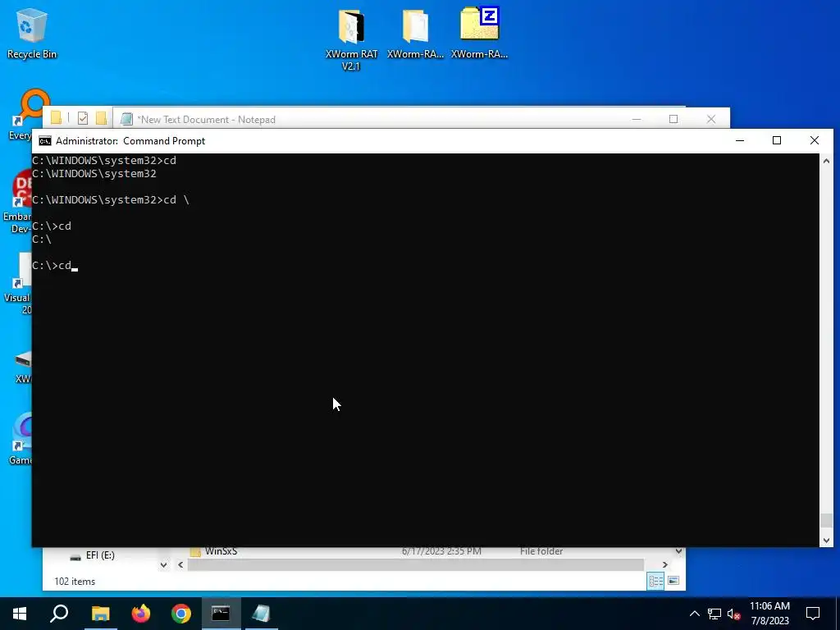Open the Start menu
The width and height of the screenshot is (840, 630).
point(20,614)
